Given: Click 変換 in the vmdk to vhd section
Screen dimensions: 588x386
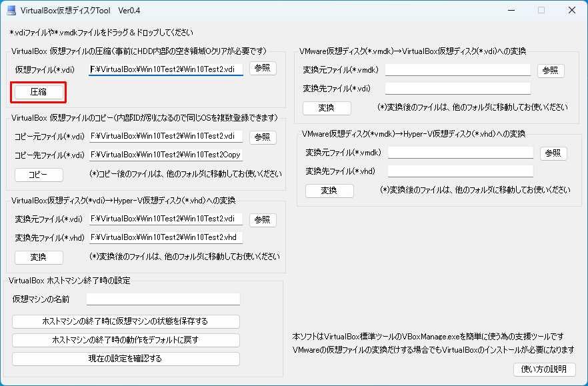Looking at the screenshot, I should coord(329,191).
